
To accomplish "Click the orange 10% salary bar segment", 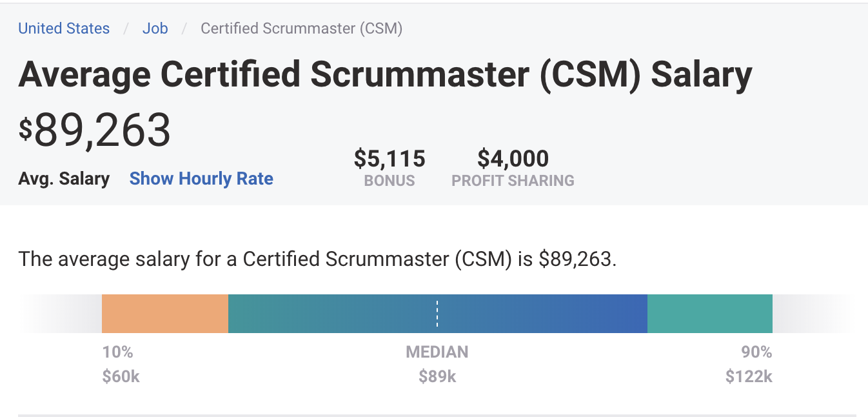I will 165,314.
